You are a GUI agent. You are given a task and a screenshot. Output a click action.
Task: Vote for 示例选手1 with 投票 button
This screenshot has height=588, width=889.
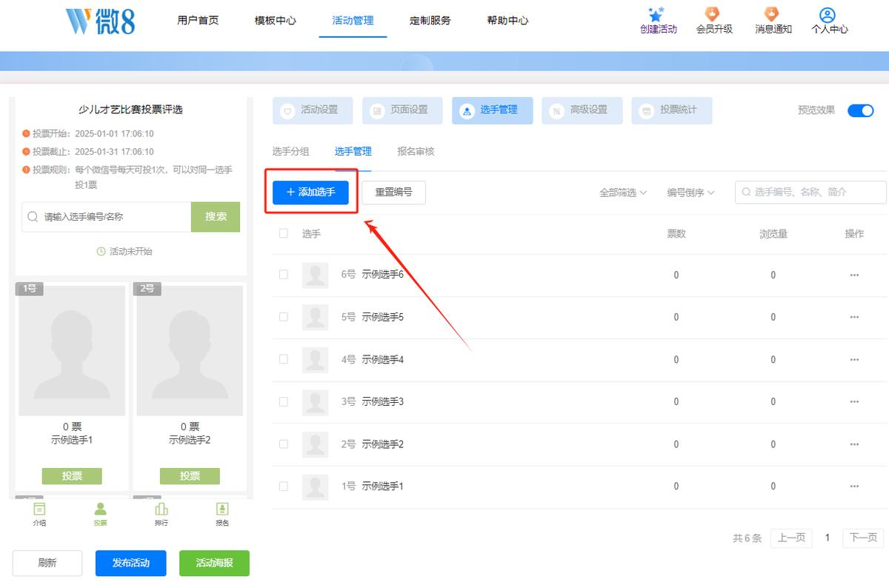pyautogui.click(x=72, y=476)
